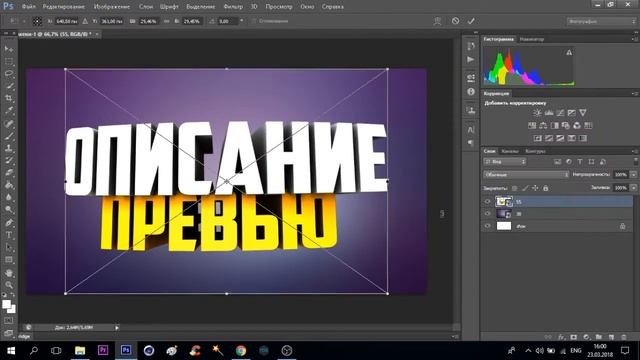The image size is (640, 360).
Task: Click the delete layer trash icon
Action: (x=624, y=337)
